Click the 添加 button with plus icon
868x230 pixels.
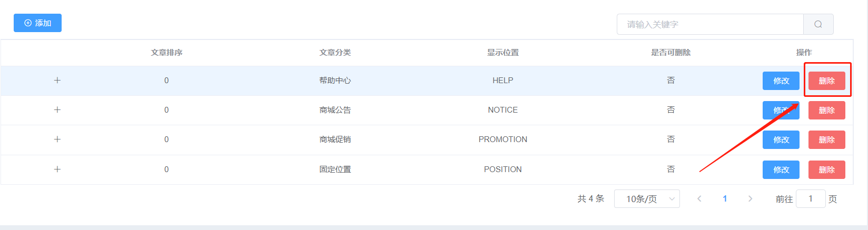click(x=37, y=23)
